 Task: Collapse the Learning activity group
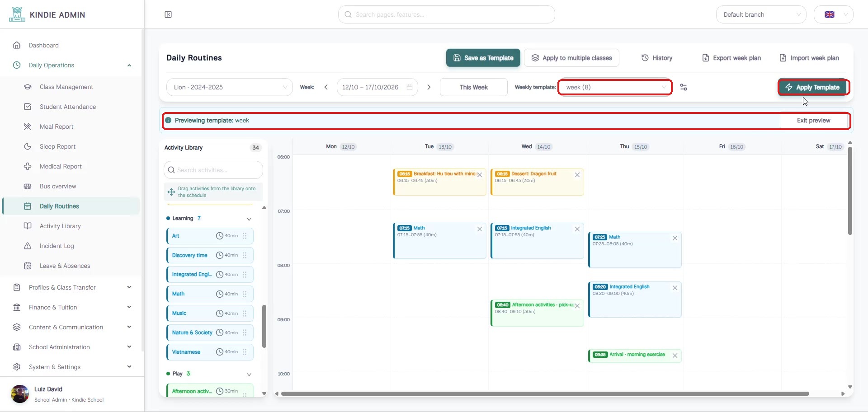249,219
